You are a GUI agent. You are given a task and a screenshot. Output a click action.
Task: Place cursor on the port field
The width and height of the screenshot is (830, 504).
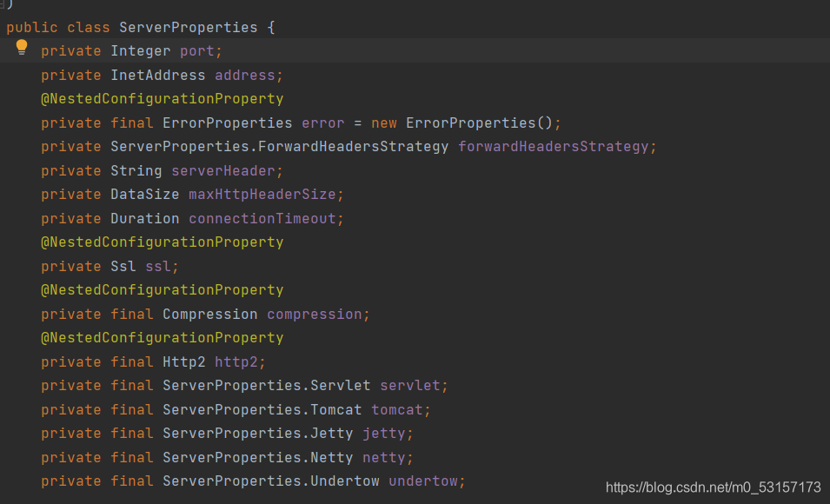pos(197,51)
